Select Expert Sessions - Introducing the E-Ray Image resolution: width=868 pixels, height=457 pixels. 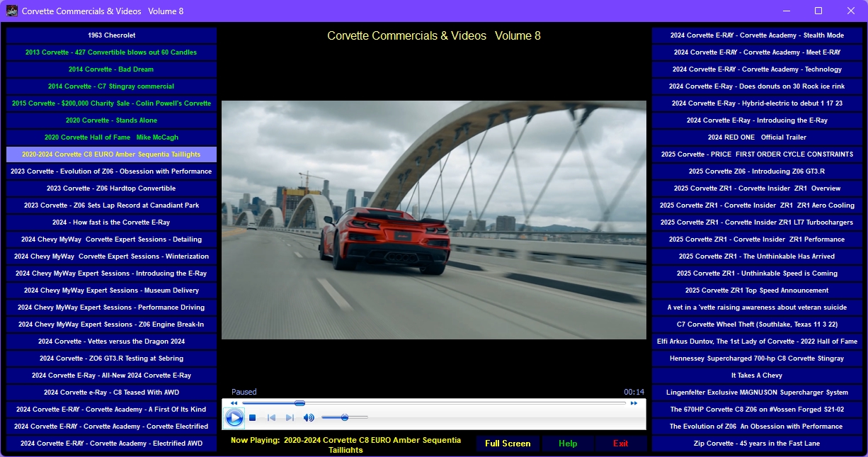(x=111, y=273)
